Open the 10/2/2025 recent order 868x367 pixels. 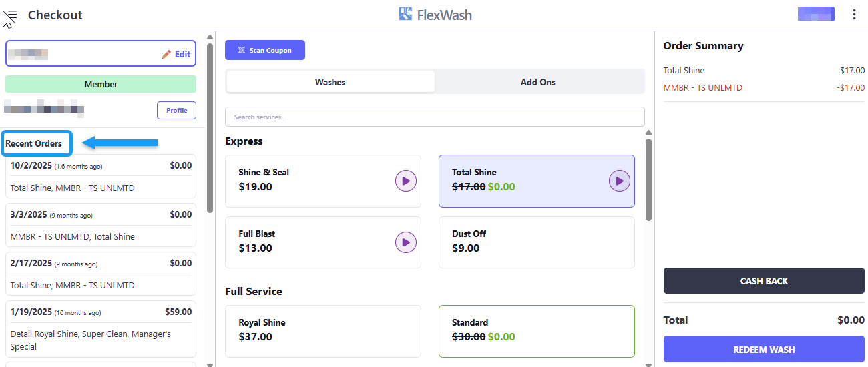(100, 177)
